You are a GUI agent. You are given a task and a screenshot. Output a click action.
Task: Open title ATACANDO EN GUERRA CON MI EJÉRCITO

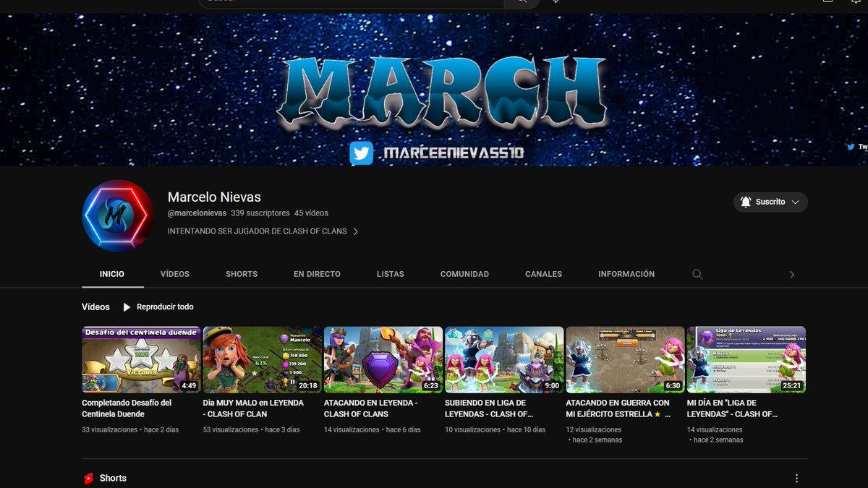[618, 408]
